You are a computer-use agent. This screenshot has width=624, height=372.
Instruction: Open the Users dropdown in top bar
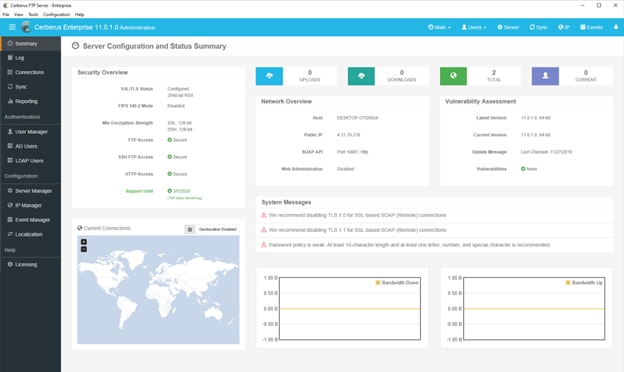[474, 27]
